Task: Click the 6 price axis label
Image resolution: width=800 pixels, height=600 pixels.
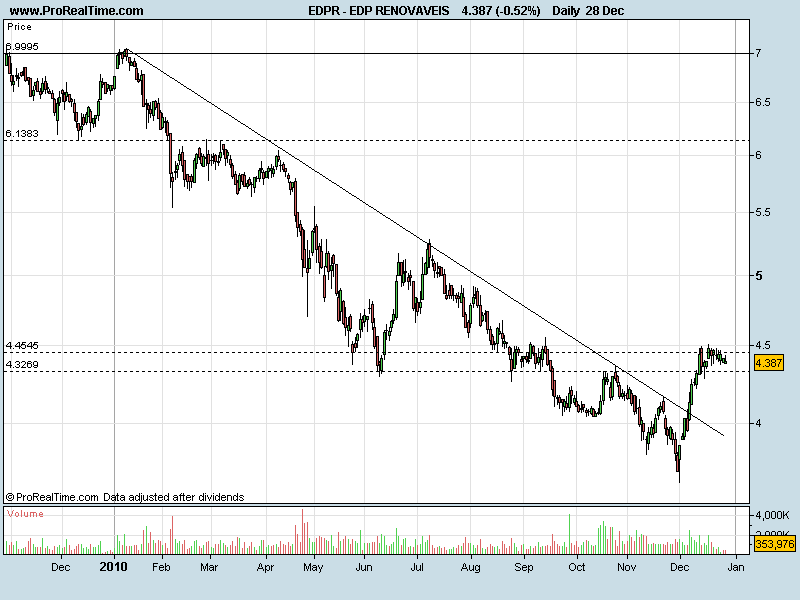Action: pos(759,155)
